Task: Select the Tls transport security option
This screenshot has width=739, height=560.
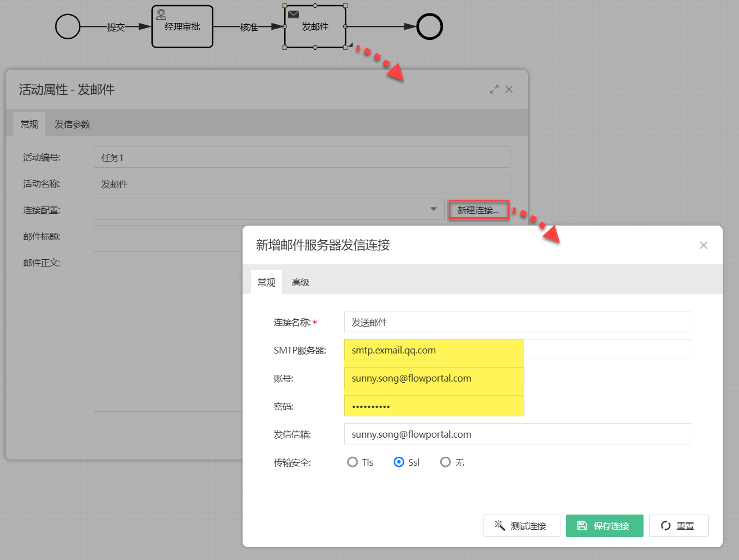Action: pyautogui.click(x=353, y=462)
